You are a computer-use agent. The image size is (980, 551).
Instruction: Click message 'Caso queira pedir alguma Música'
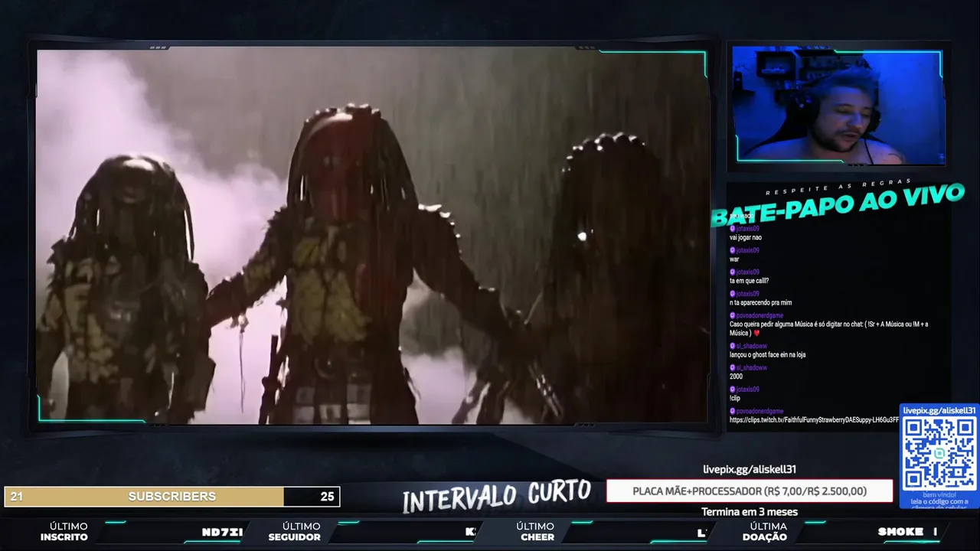click(828, 328)
